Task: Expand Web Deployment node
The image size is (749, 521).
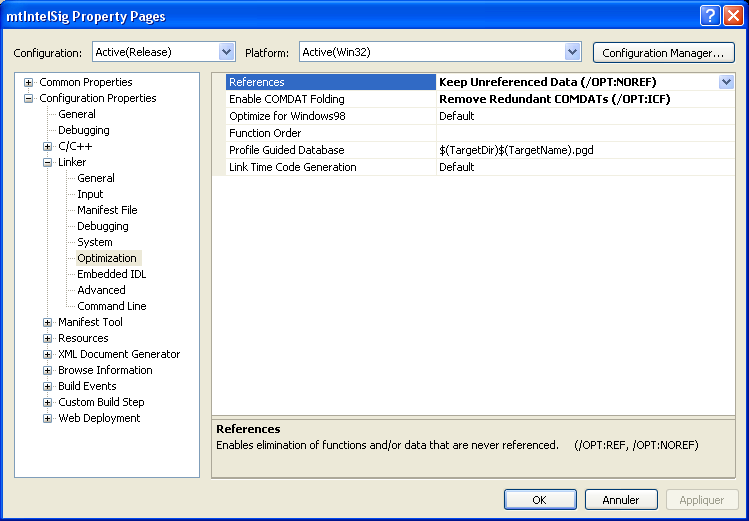Action: [47, 418]
